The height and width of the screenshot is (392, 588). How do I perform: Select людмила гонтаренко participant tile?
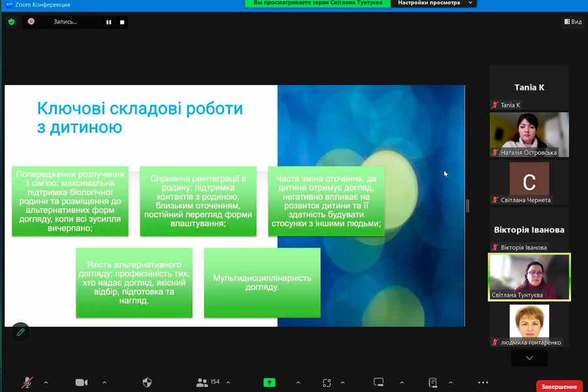coord(529,325)
